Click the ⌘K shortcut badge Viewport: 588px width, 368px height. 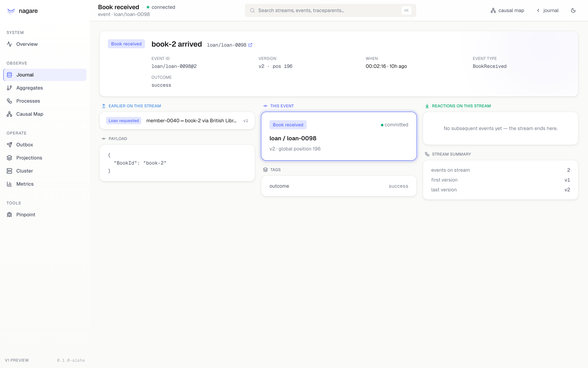(x=406, y=10)
